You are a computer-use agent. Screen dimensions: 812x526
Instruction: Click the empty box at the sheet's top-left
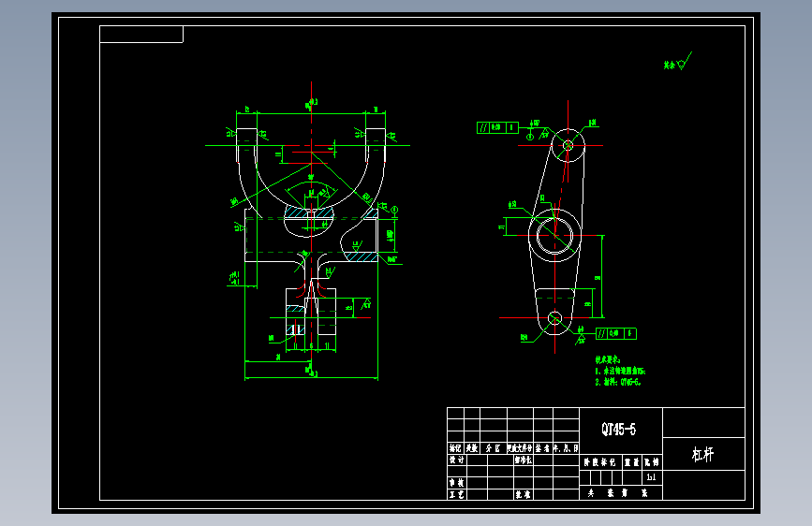(140, 35)
